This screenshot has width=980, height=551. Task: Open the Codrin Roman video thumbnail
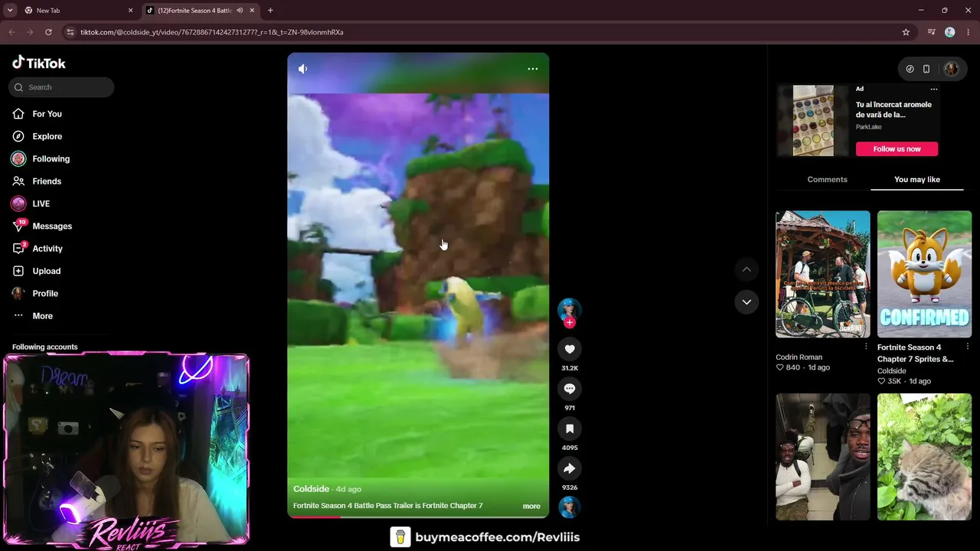tap(823, 274)
